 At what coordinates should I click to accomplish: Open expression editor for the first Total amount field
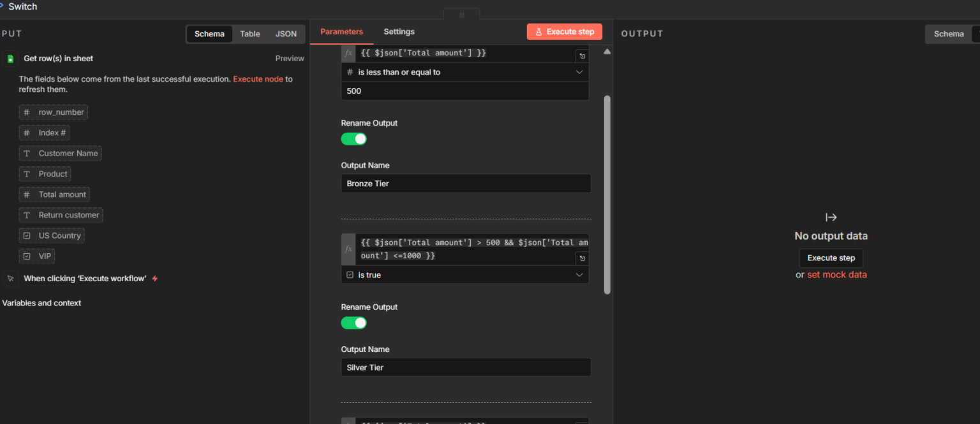tap(582, 56)
